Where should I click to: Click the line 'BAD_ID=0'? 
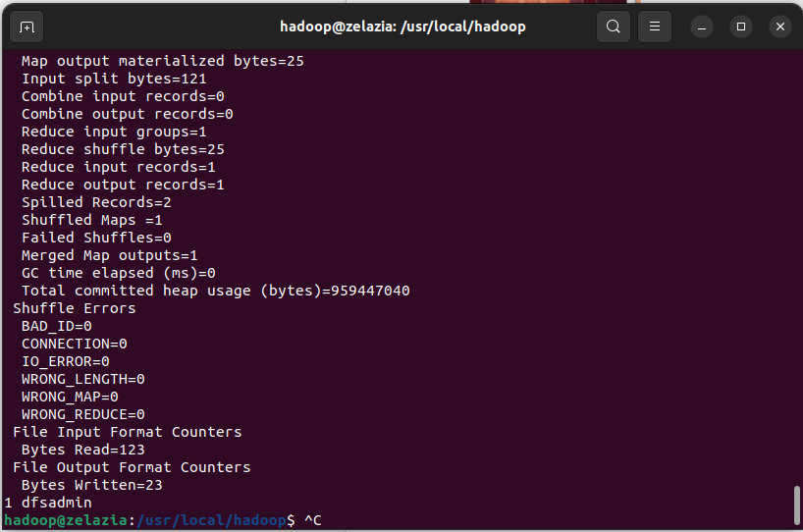tap(56, 326)
